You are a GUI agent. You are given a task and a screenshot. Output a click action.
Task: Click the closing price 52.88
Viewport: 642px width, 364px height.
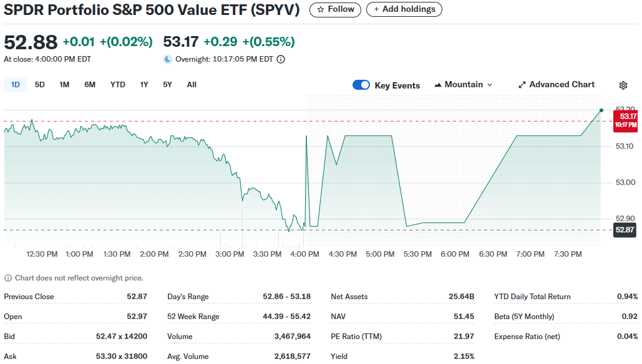pyautogui.click(x=31, y=42)
